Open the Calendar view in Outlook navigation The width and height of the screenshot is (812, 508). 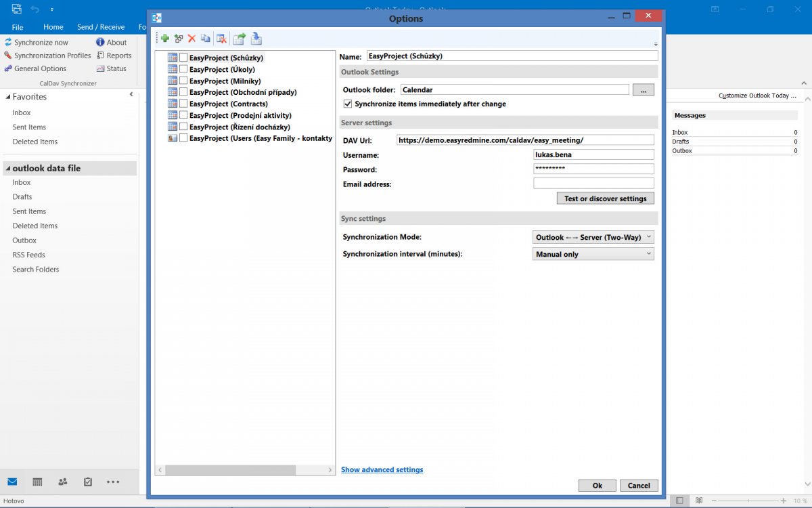pyautogui.click(x=37, y=482)
